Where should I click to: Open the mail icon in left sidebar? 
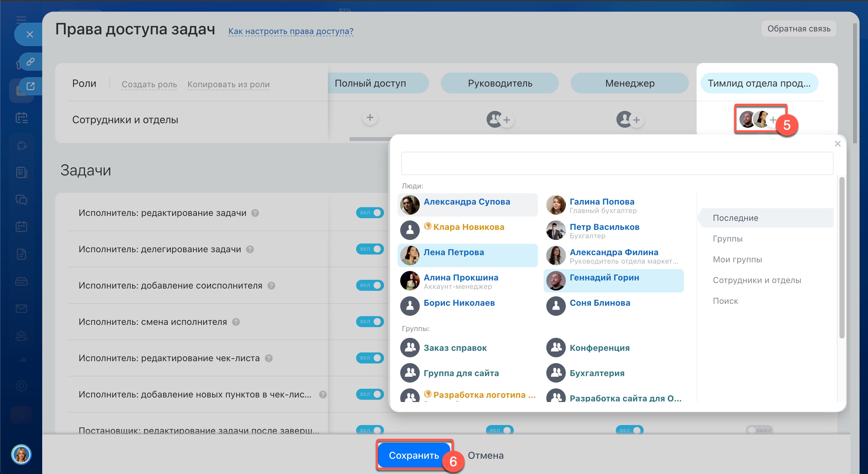point(21,308)
